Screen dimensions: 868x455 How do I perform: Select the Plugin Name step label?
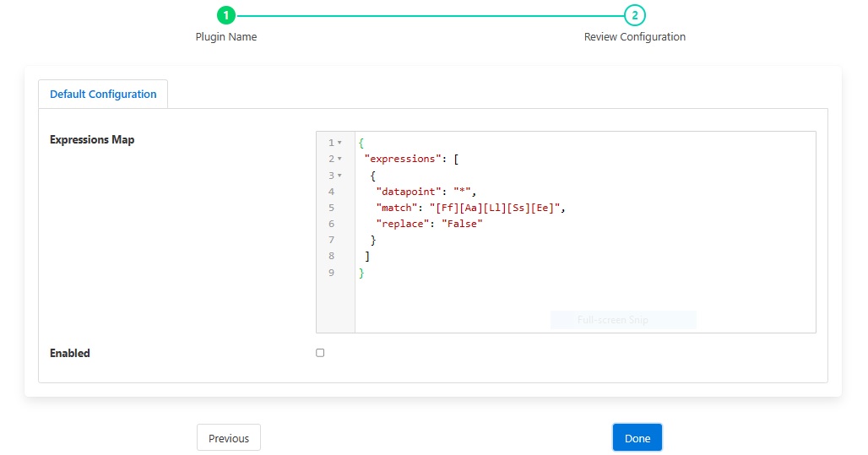click(225, 37)
